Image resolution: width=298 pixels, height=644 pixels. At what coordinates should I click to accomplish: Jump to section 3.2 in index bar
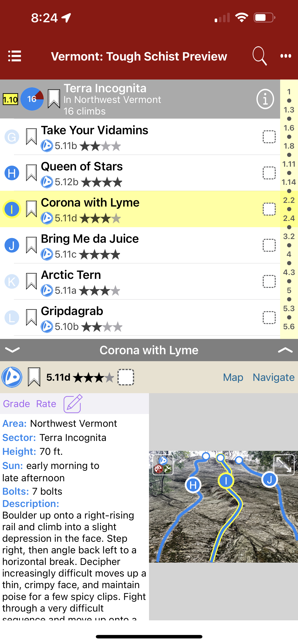289,236
